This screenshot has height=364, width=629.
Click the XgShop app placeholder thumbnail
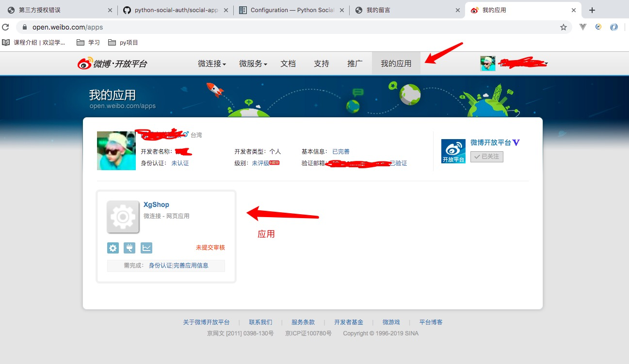[123, 216]
